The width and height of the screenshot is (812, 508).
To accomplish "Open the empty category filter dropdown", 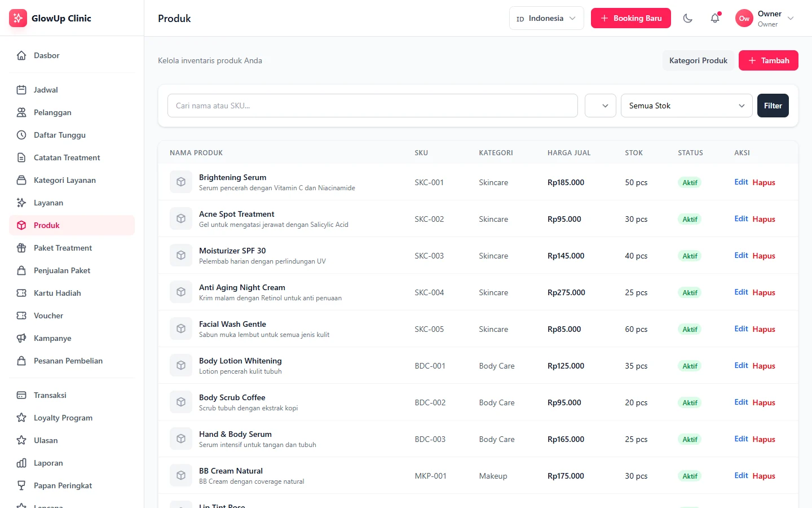I will 601,106.
